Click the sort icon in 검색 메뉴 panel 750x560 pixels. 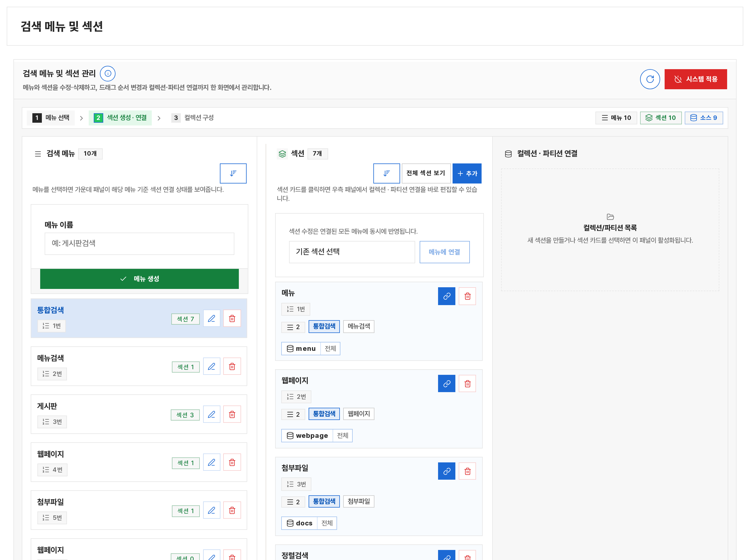(233, 173)
